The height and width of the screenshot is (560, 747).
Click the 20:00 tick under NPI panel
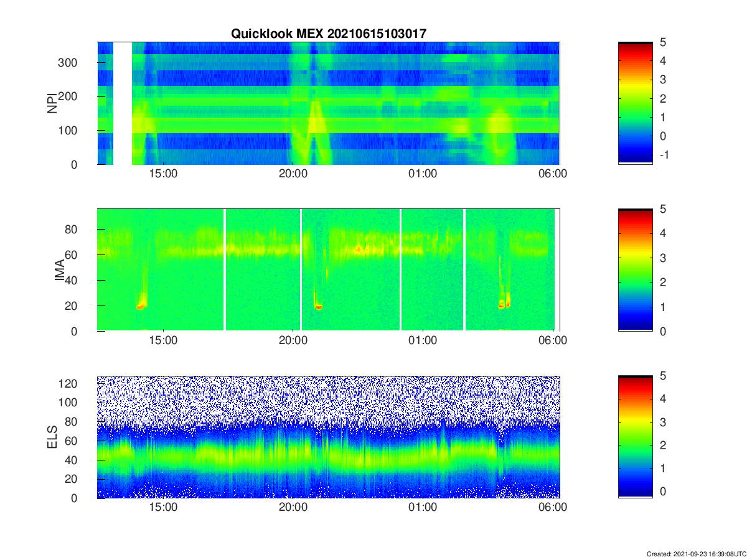pyautogui.click(x=293, y=174)
